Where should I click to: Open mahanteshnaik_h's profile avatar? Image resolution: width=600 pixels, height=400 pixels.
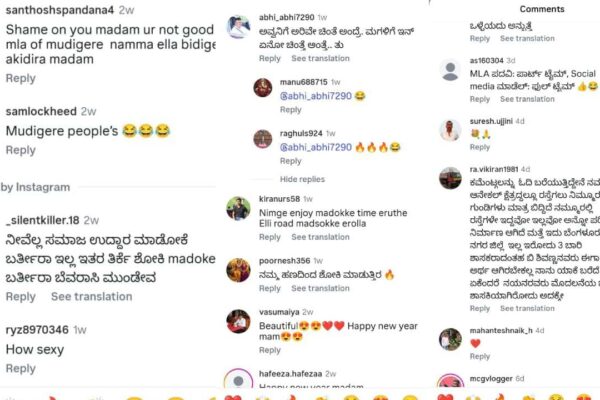450,340
